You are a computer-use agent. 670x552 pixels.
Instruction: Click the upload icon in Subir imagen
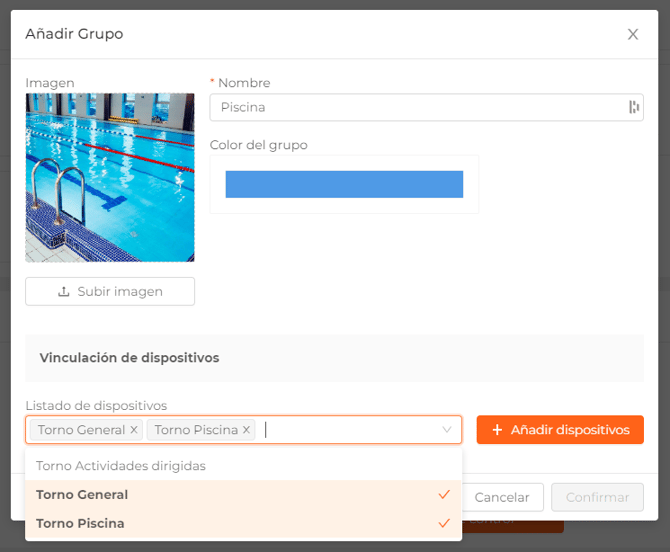(64, 292)
